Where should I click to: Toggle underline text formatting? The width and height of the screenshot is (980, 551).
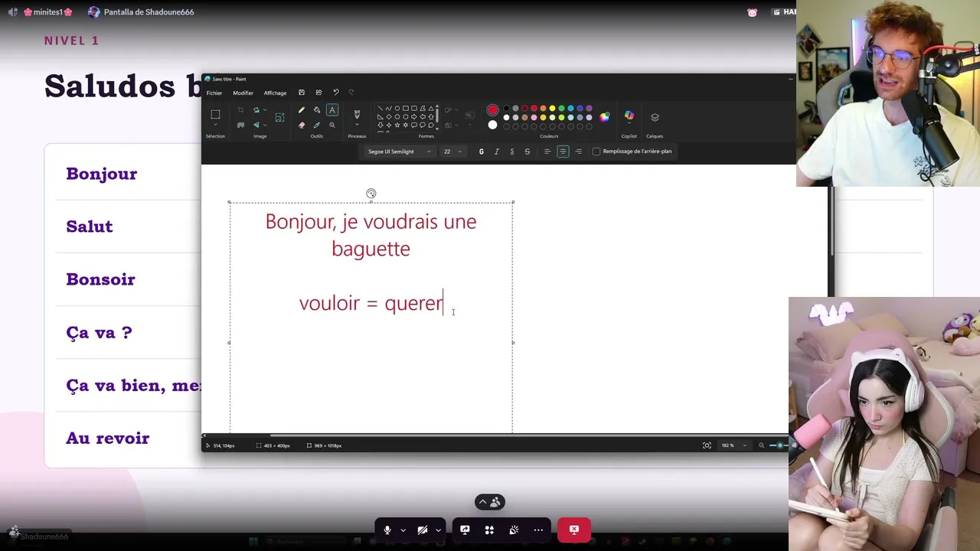[x=511, y=152]
